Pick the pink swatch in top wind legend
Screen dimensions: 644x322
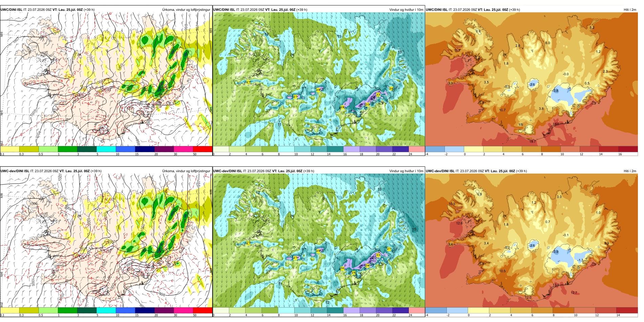click(x=417, y=149)
